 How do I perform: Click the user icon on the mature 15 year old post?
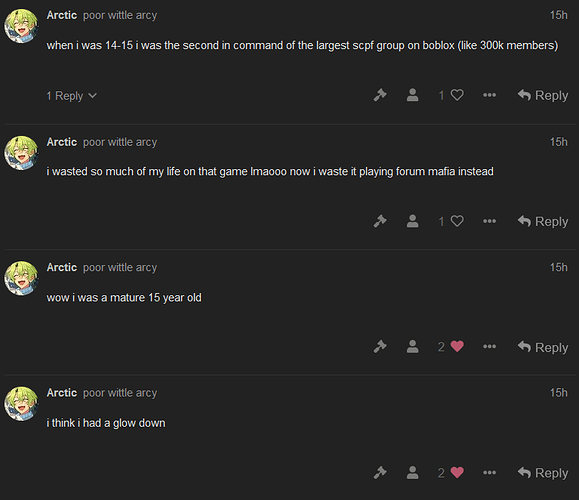[x=412, y=347]
